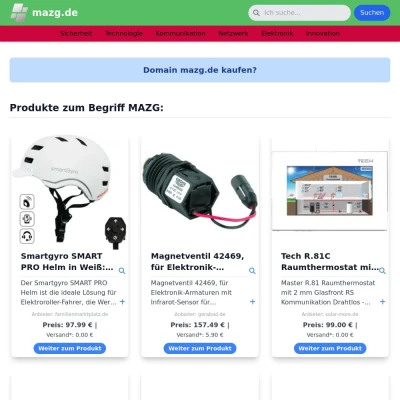Click Weiter zum Produkt under Magnetventil 42469

(x=200, y=349)
